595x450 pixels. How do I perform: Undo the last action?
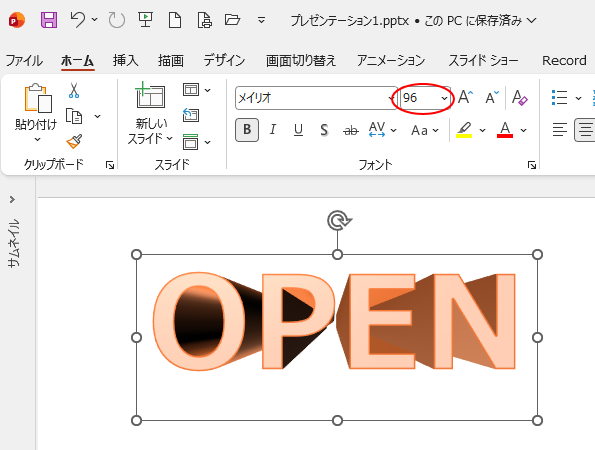[78, 20]
